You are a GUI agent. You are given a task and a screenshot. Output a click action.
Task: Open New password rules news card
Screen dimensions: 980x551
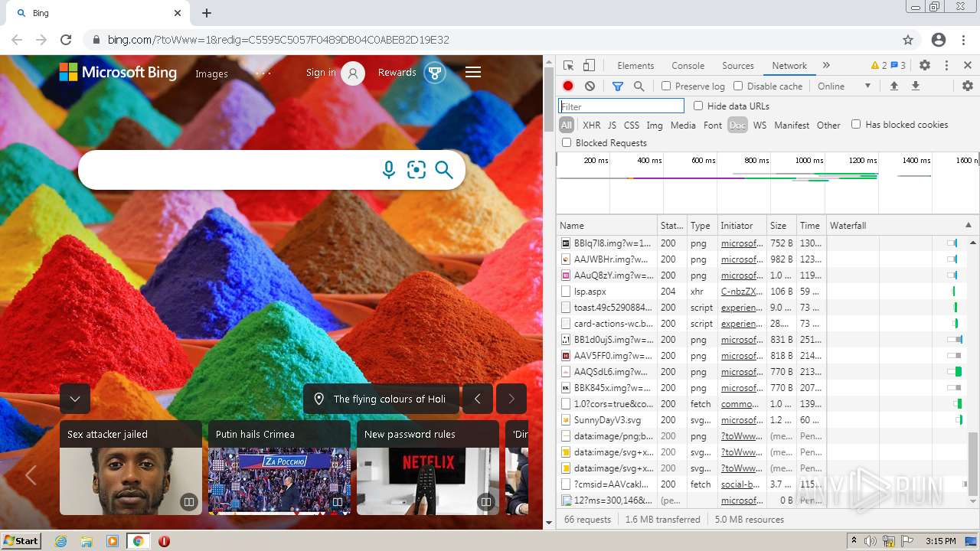click(x=428, y=467)
